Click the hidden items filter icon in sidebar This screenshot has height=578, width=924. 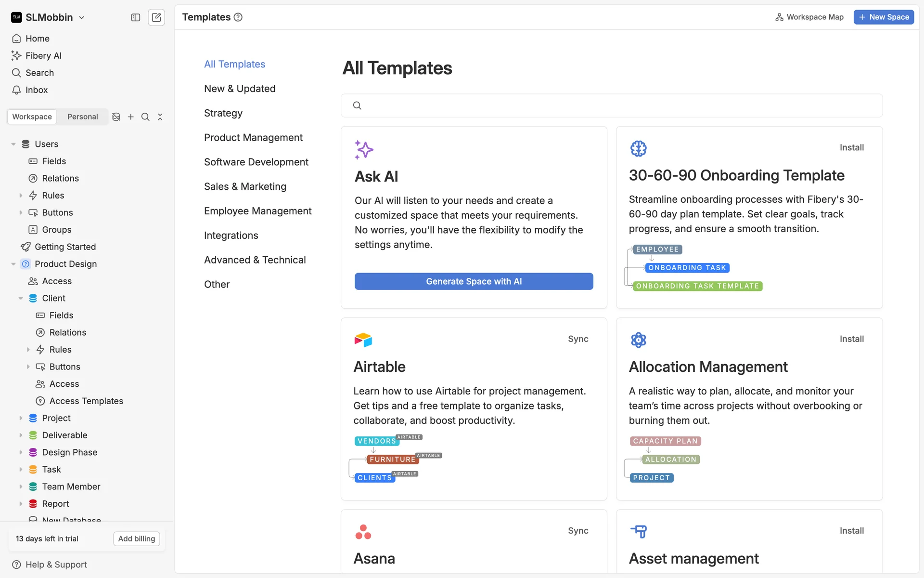(x=116, y=117)
